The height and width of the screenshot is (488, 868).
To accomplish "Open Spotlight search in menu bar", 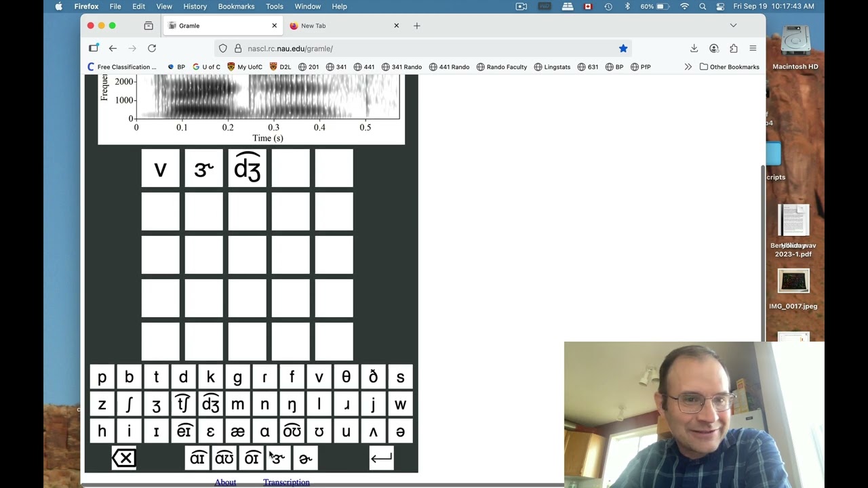I will [703, 6].
